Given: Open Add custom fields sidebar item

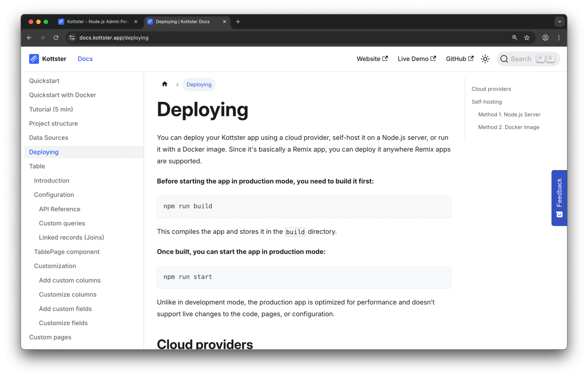Looking at the screenshot, I should pos(65,309).
